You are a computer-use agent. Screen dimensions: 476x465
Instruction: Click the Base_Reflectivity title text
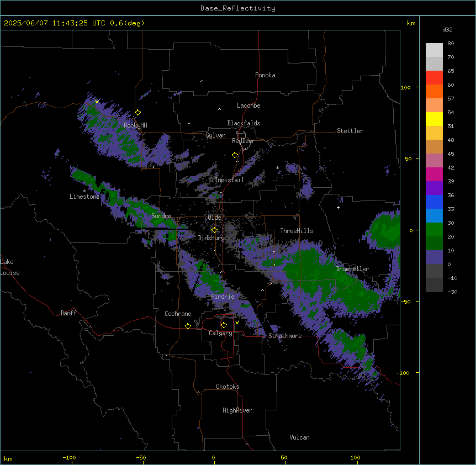(x=237, y=8)
